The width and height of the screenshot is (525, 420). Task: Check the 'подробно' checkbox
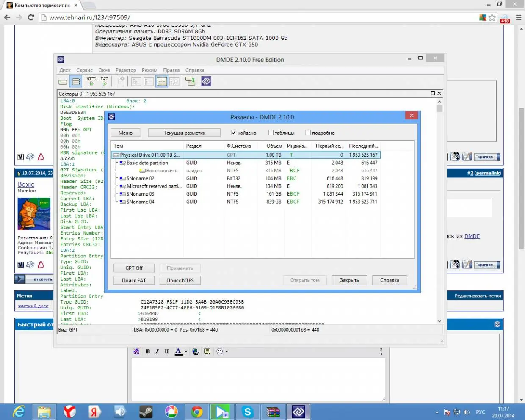(x=308, y=133)
